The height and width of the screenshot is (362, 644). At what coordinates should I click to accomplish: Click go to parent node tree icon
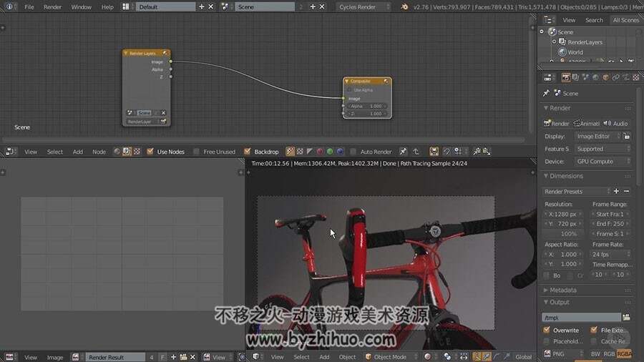coord(416,152)
